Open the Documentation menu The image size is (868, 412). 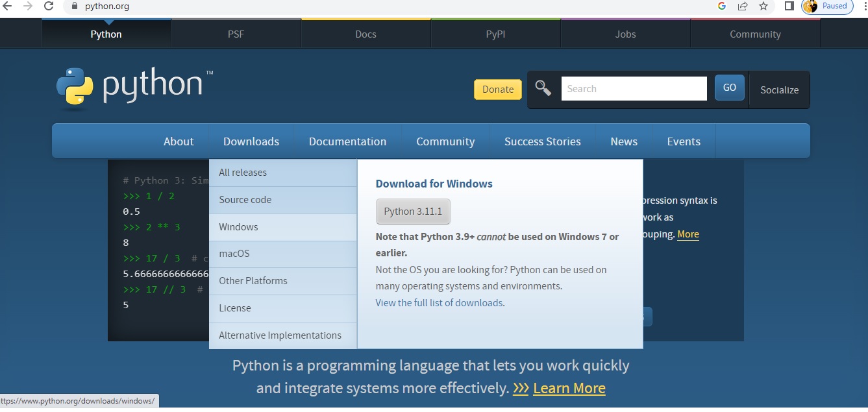348,141
